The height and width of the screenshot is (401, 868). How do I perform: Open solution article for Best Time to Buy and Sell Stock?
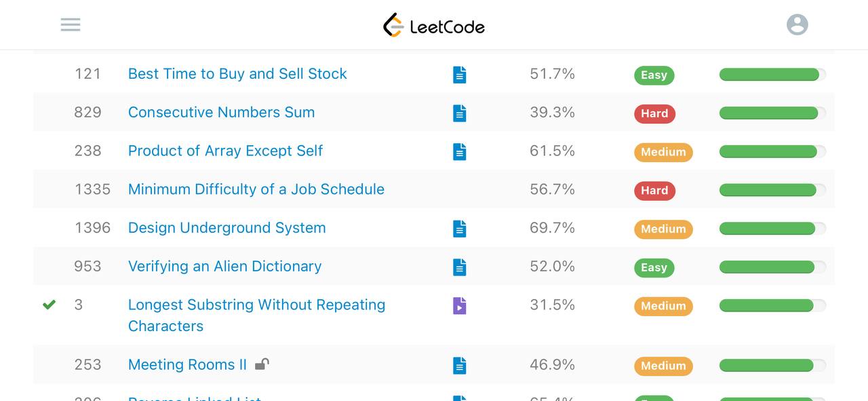pos(460,75)
